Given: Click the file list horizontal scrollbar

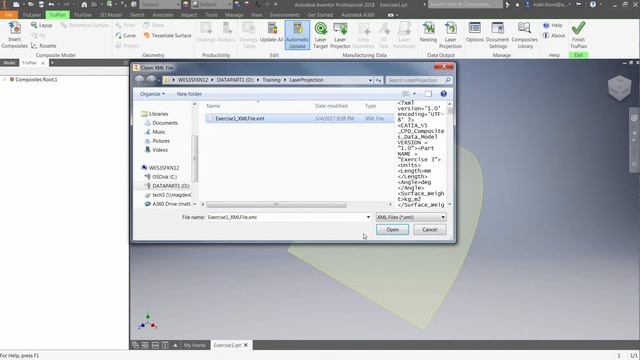Looking at the screenshot, I should tap(276, 204).
